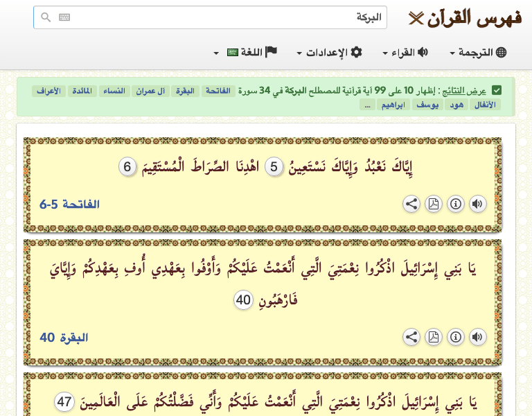Click the virtual keyboard icon in search box
Image resolution: width=532 pixels, height=416 pixels.
click(x=64, y=17)
